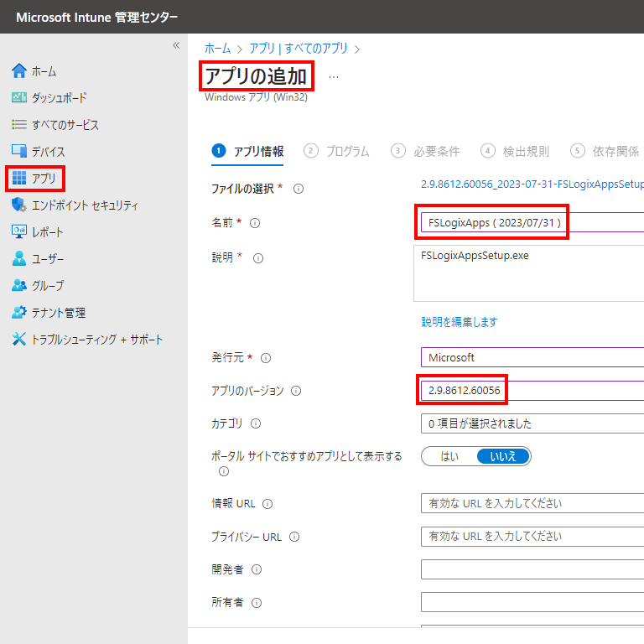Click the 開発者 input field
This screenshot has width=644, height=644.
(532, 569)
